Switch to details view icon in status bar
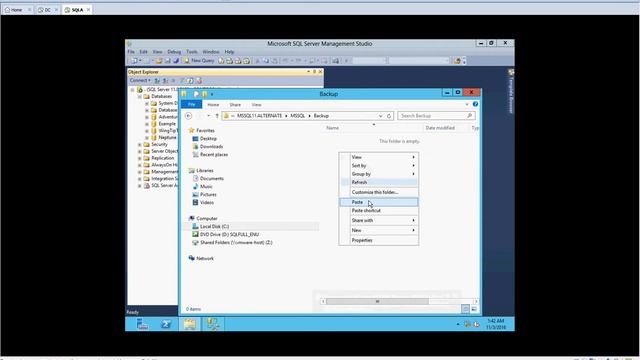The image size is (640, 360). [x=465, y=309]
